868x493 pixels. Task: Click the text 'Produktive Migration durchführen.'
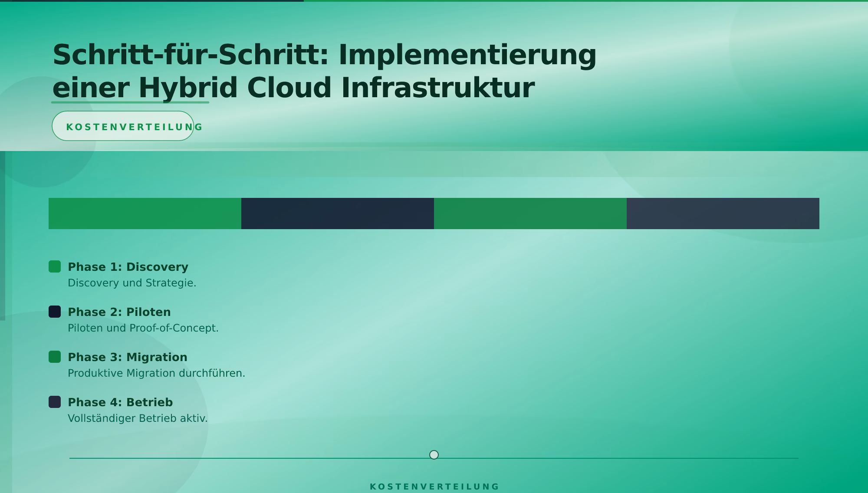pyautogui.click(x=157, y=373)
